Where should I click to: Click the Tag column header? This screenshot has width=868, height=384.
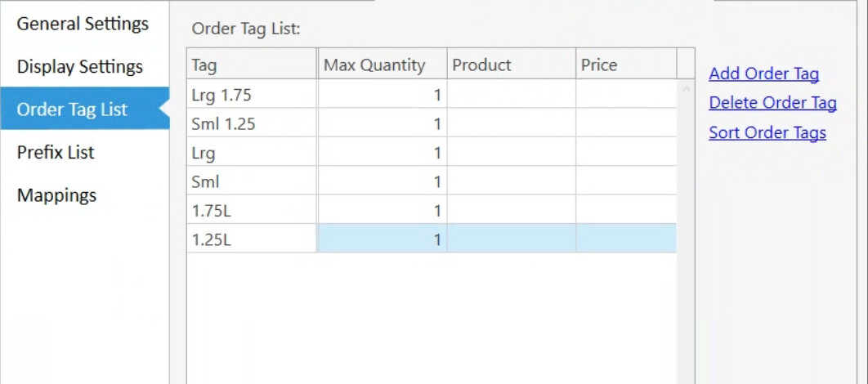[251, 65]
